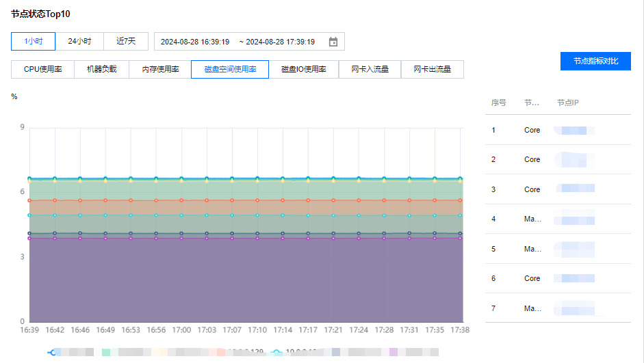Switch to 网卡出流量 tab

tap(433, 70)
